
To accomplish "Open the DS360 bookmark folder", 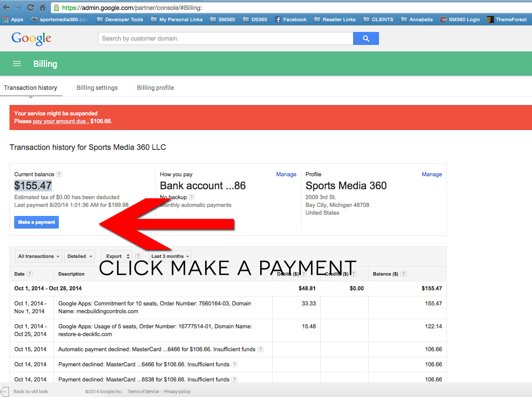I will point(255,19).
